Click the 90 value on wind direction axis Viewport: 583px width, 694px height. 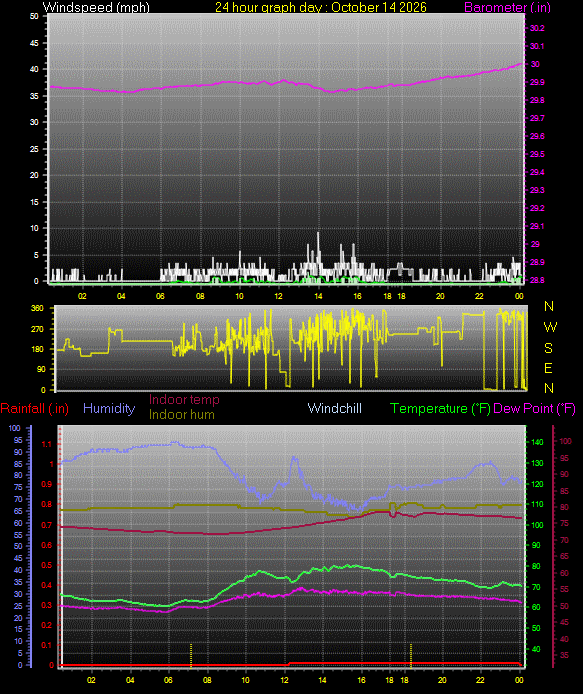[x=40, y=369]
